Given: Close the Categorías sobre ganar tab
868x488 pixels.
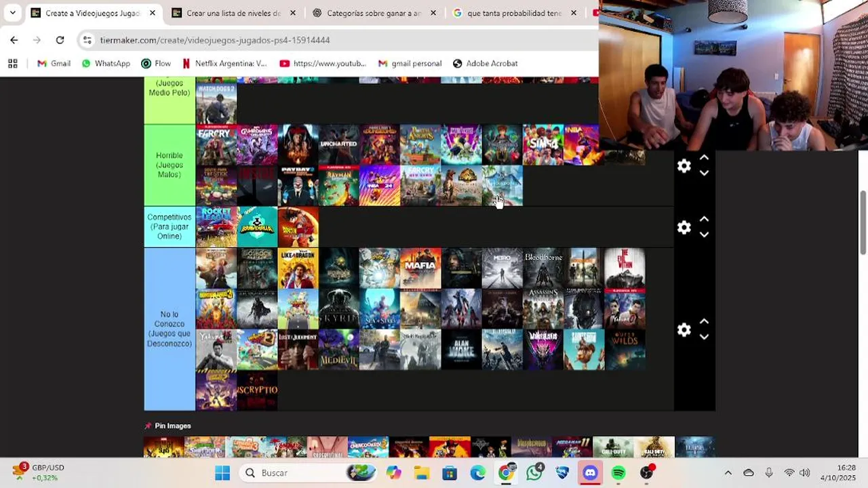Looking at the screenshot, I should pyautogui.click(x=433, y=13).
